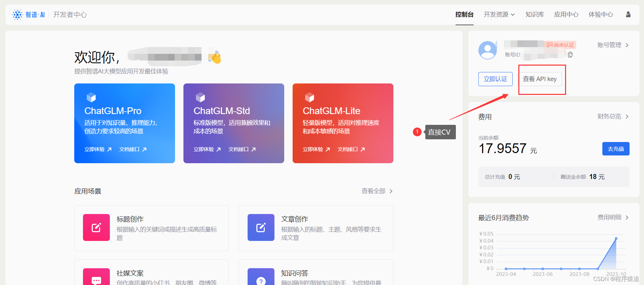Open 文档接口 on ChatGLM-Std card

coord(242,149)
